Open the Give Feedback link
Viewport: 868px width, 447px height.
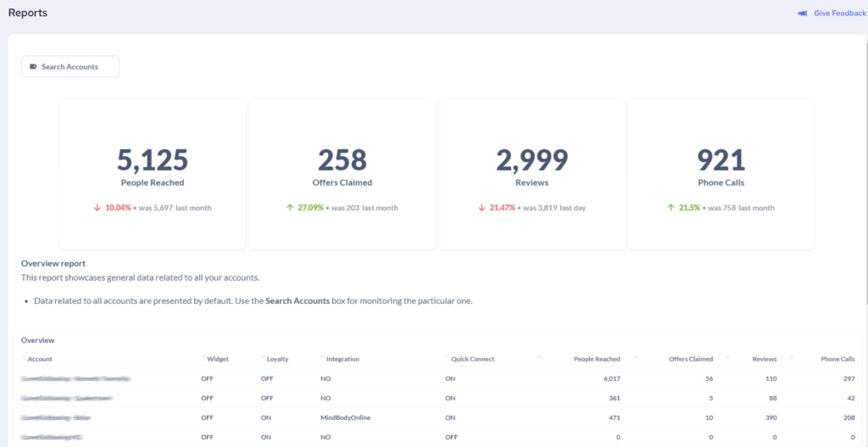pyautogui.click(x=839, y=14)
